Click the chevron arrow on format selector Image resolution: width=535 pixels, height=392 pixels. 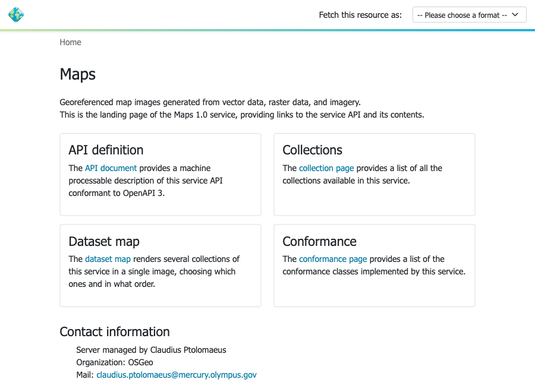[515, 15]
